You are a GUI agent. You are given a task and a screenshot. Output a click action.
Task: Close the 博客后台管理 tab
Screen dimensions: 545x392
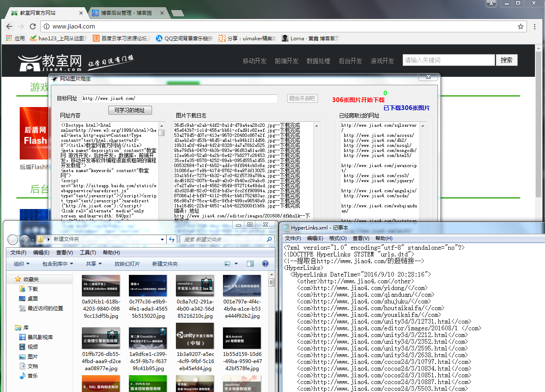162,13
